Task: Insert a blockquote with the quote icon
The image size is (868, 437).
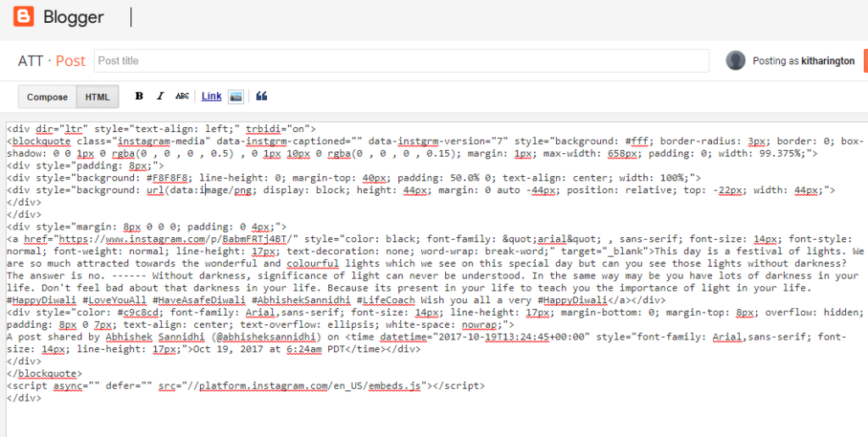Action: (x=261, y=97)
